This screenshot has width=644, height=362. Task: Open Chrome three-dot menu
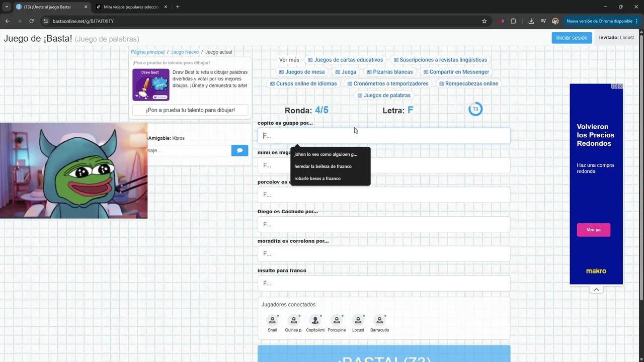click(x=637, y=21)
